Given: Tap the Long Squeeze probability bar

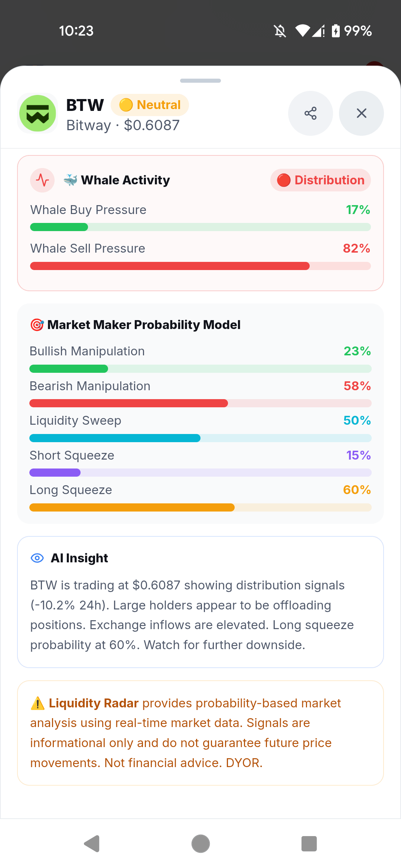Looking at the screenshot, I should [200, 507].
